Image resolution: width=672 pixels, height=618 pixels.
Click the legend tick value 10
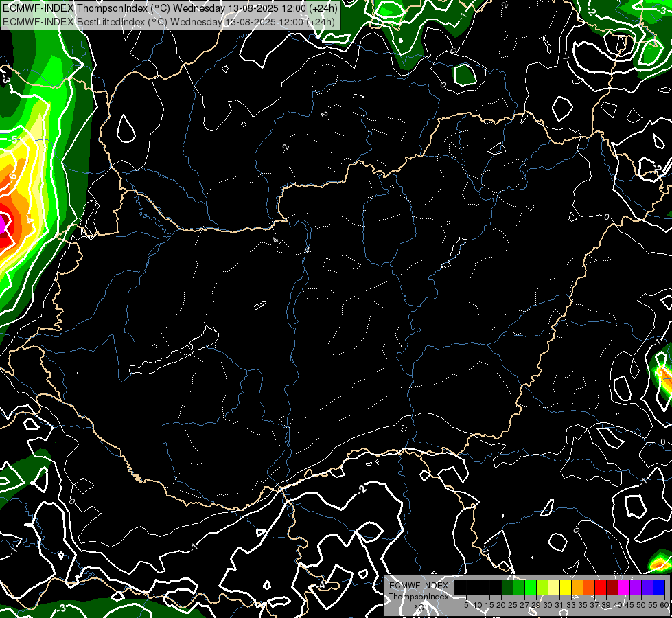[x=478, y=605]
